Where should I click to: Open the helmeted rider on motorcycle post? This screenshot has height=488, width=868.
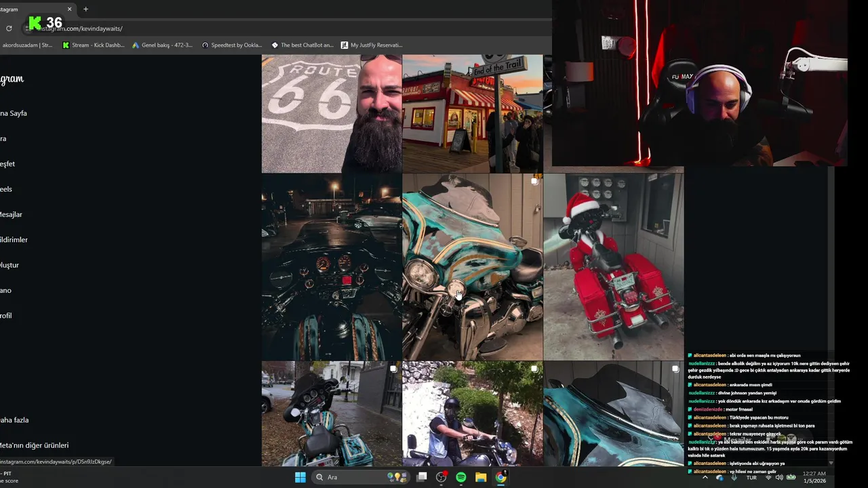(473, 413)
